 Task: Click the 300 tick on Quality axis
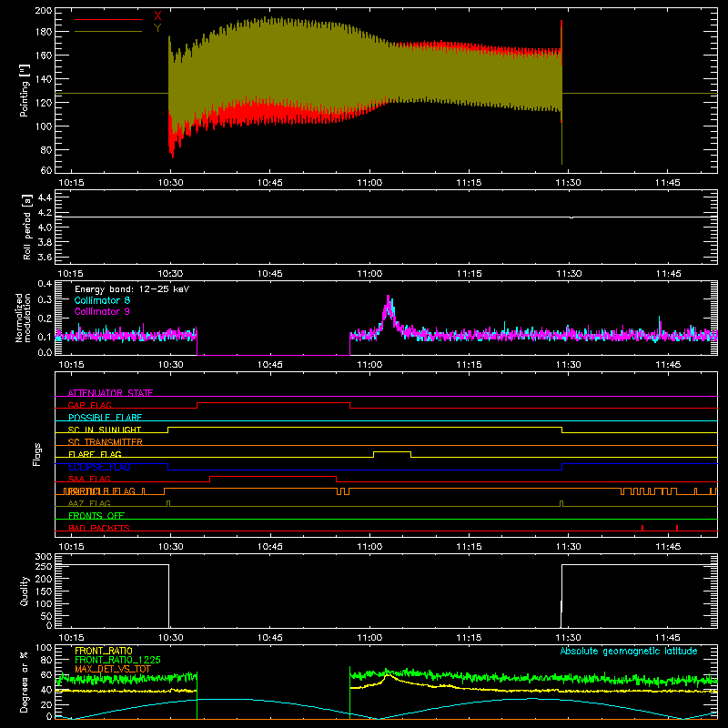44,557
